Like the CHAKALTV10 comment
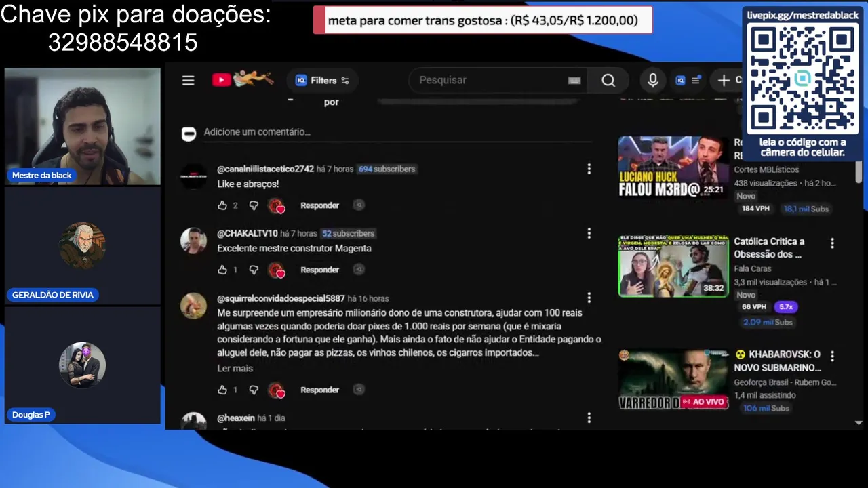Screen dimensions: 868x488 222,270
